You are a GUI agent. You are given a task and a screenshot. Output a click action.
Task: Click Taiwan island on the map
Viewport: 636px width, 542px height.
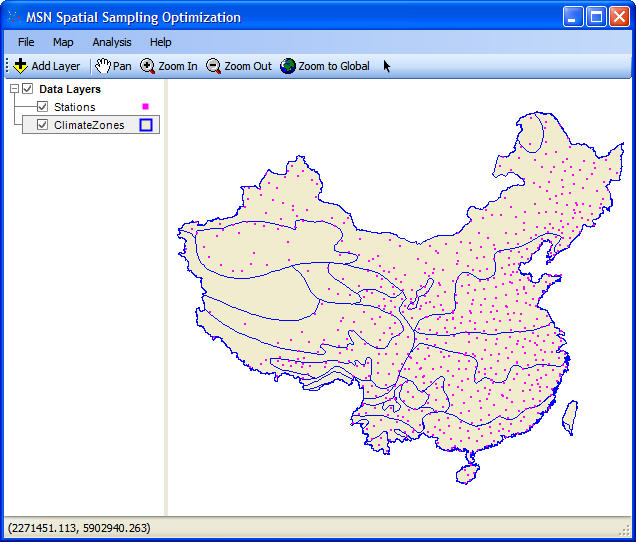click(570, 417)
